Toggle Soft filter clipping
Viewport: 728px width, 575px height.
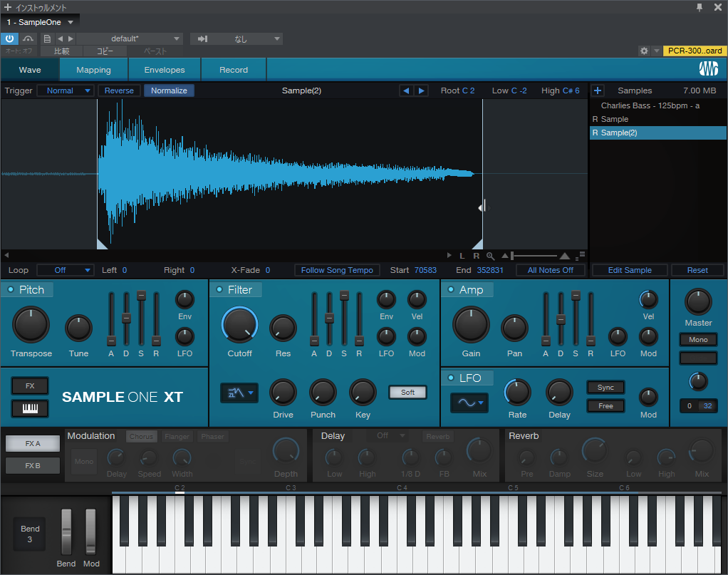(407, 393)
